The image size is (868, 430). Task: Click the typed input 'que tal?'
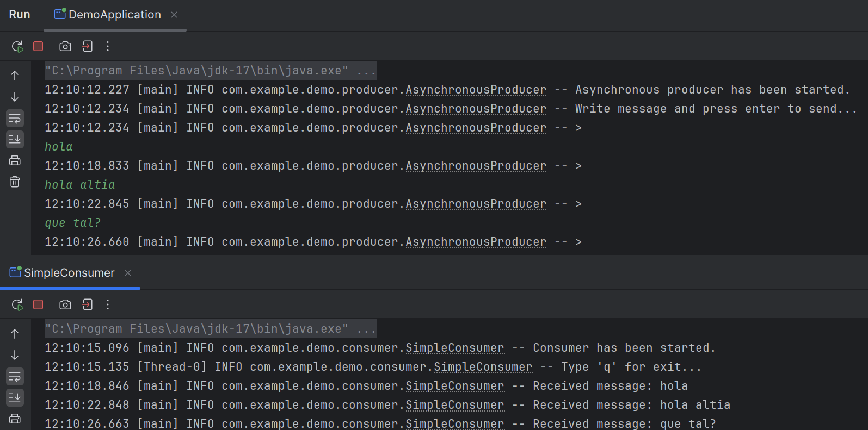(73, 223)
